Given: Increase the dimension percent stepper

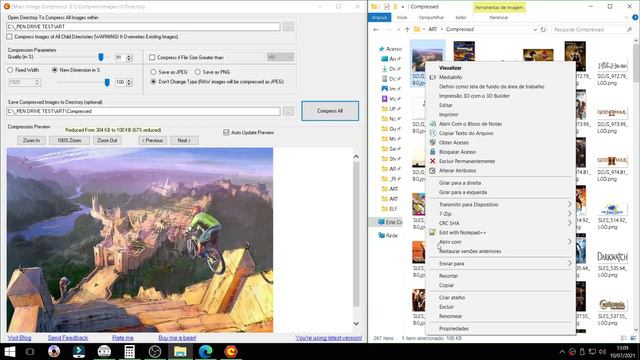Looking at the screenshot, I should [129, 81].
